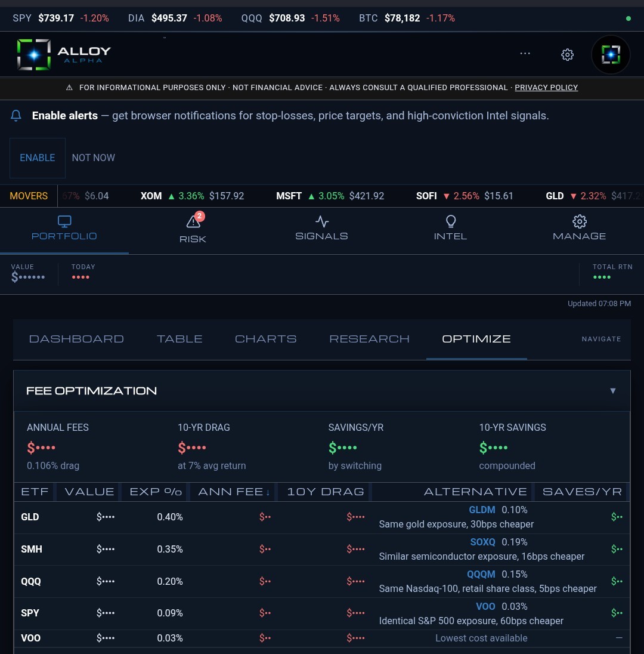Click the MSFT mover in the ticker strip
The width and height of the screenshot is (644, 654).
point(330,196)
